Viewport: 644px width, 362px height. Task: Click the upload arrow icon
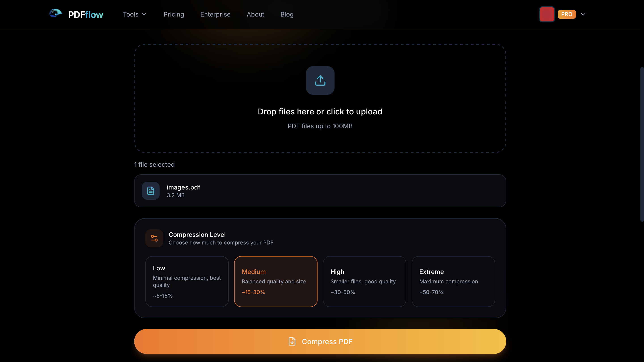(320, 80)
